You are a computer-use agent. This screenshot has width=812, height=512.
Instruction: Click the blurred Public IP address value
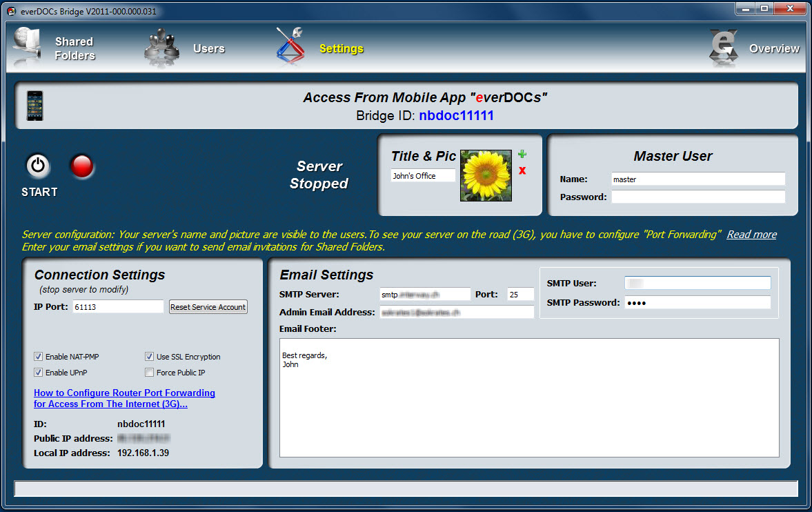[x=143, y=438]
